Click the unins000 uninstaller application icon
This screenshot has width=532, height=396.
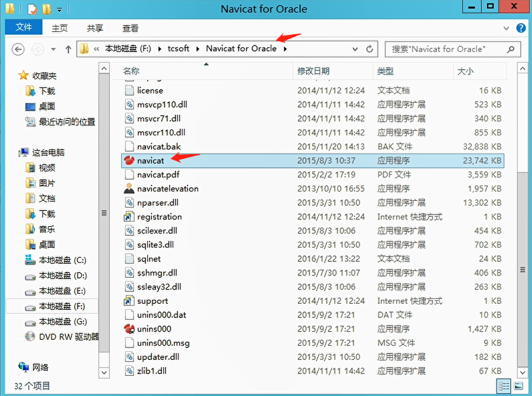coord(129,329)
